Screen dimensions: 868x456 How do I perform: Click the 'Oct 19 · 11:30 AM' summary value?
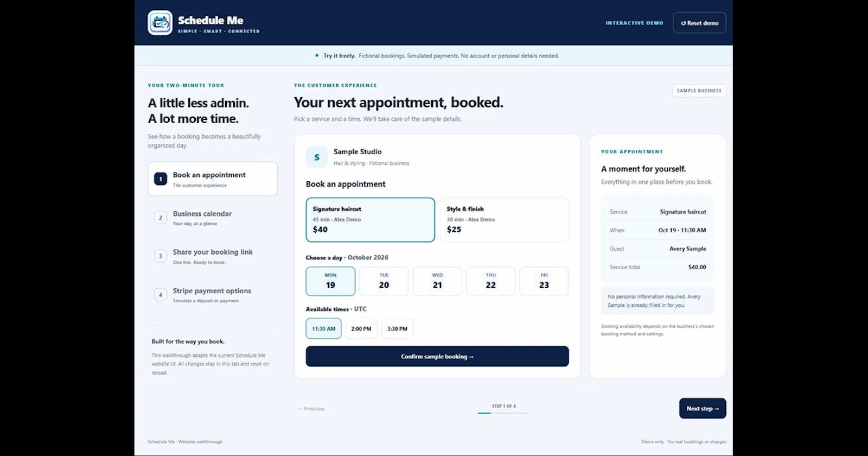click(682, 230)
